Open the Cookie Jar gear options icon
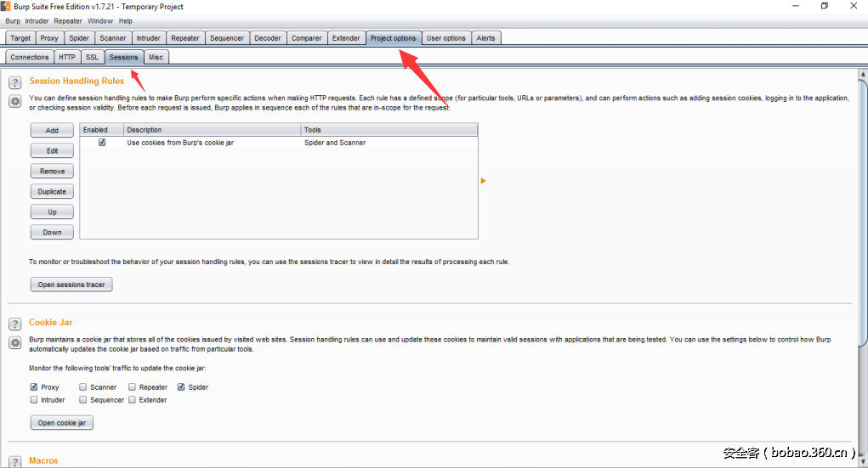 click(x=14, y=342)
